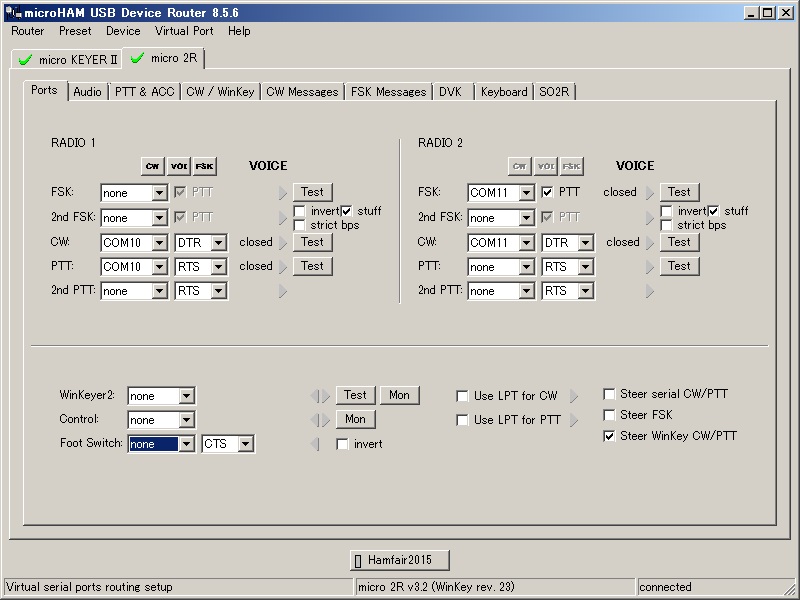Click Foot Switch activity arrow indicator
This screenshot has height=600, width=800.
click(315, 444)
